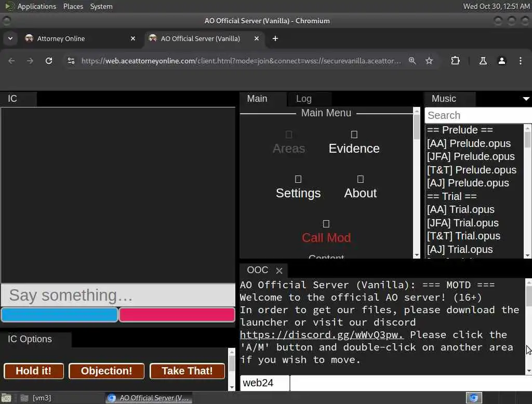Click the == Prelude == category header
The height and width of the screenshot is (404, 532).
[460, 130]
